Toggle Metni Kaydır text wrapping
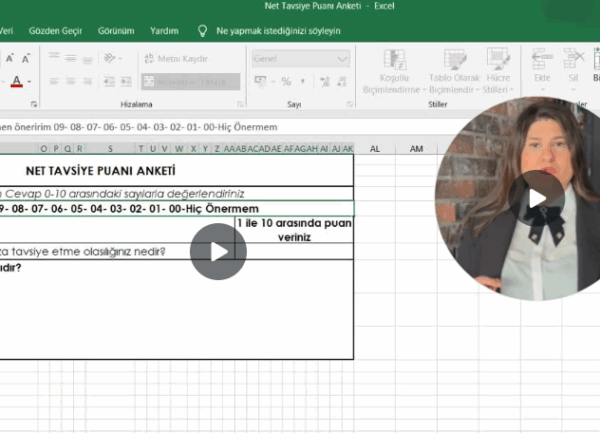This screenshot has height=433, width=600. [176, 59]
